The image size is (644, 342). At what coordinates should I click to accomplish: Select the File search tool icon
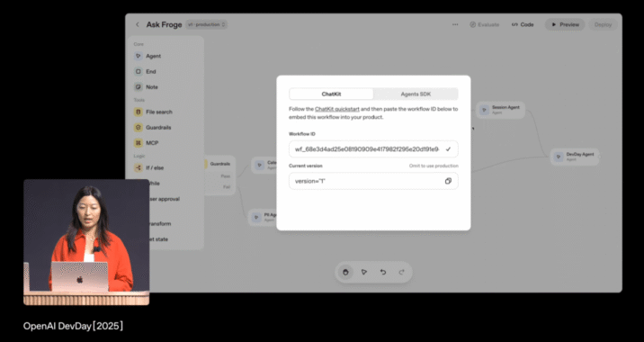click(x=139, y=112)
